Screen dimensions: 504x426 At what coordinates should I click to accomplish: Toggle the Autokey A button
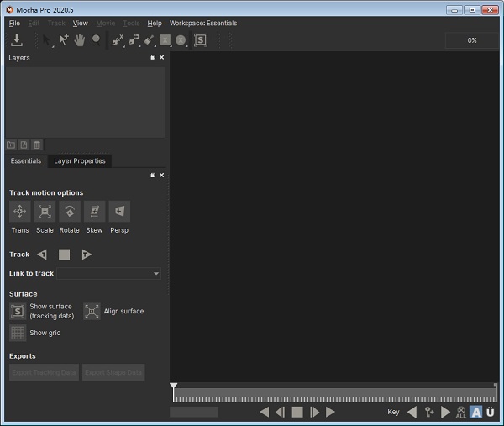475,412
